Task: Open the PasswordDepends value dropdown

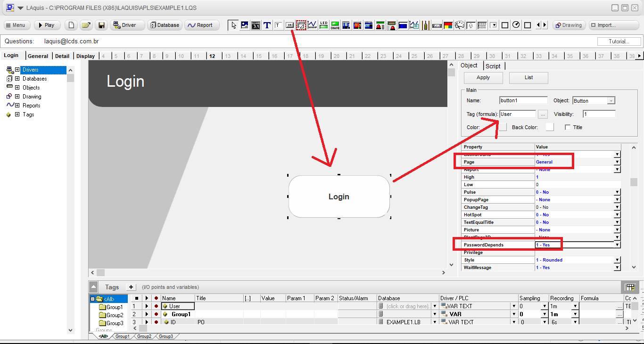Action: (617, 245)
